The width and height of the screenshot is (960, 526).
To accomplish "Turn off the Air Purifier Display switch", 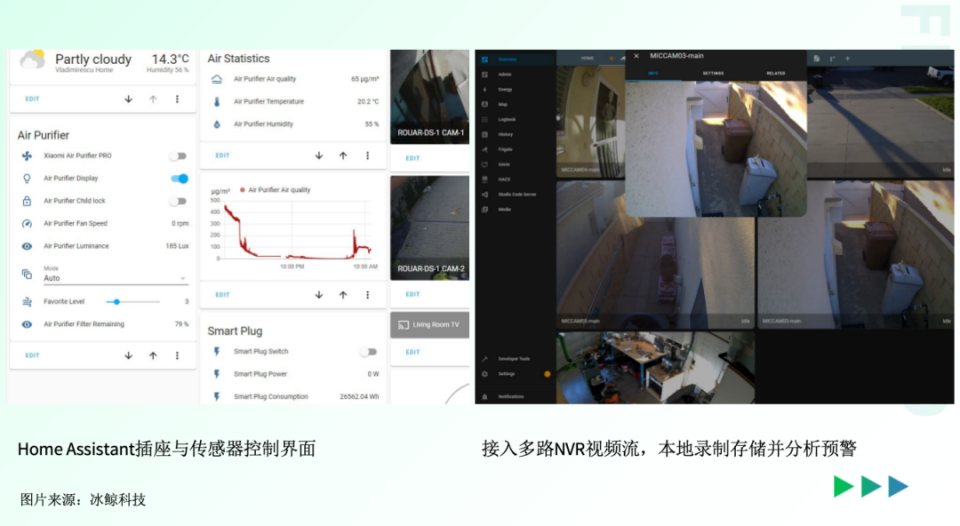I will [x=179, y=179].
